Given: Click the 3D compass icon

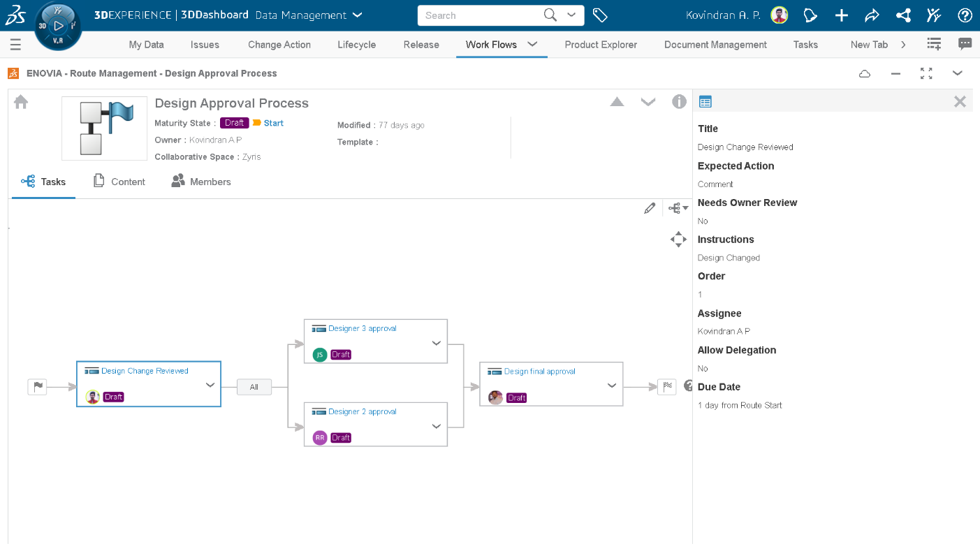Looking at the screenshot, I should pyautogui.click(x=58, y=26).
